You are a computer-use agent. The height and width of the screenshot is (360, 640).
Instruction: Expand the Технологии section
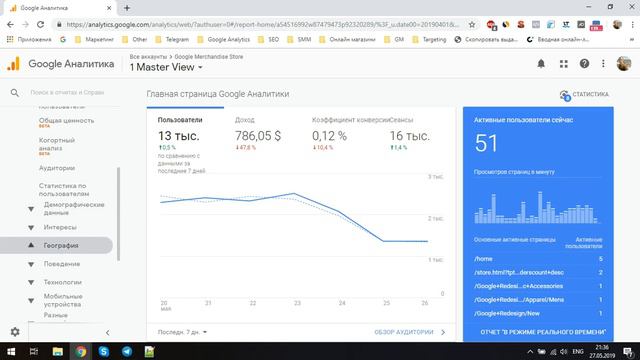[31, 282]
